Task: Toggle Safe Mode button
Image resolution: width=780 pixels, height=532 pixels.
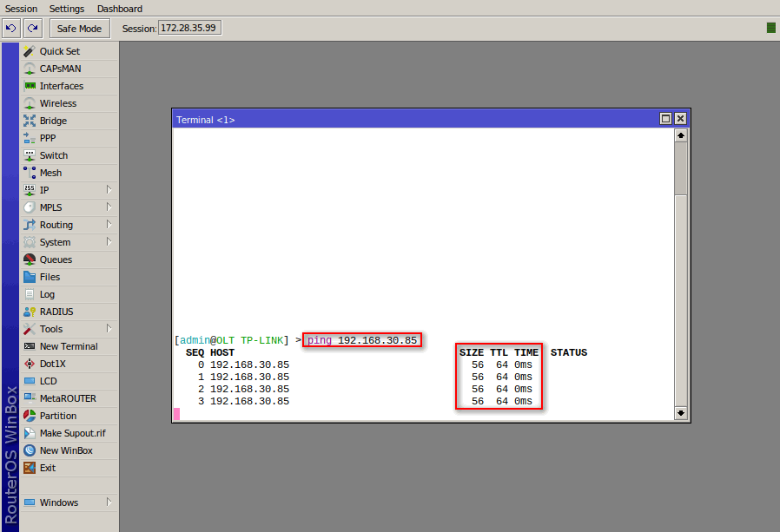Action: point(79,29)
